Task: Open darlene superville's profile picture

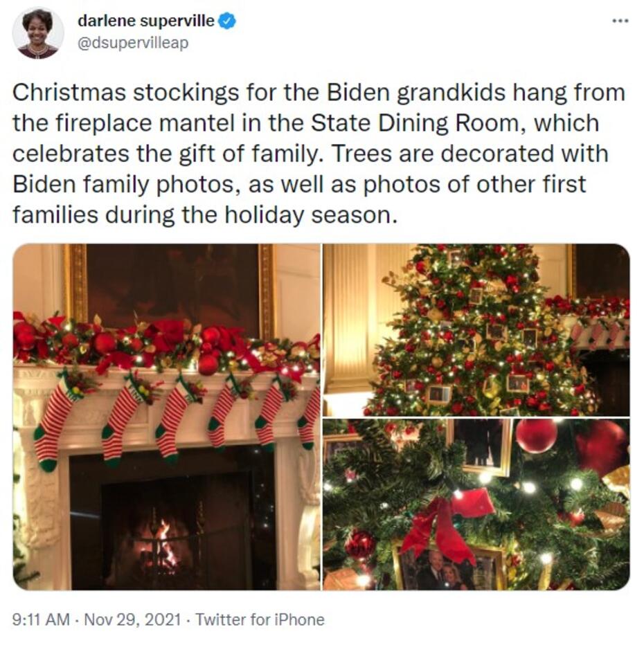Action: 38,33
